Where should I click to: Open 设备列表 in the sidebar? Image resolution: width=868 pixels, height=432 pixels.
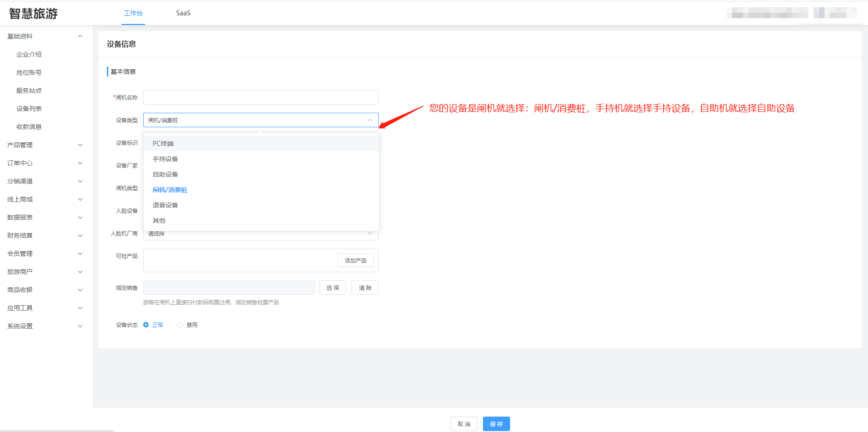[29, 109]
